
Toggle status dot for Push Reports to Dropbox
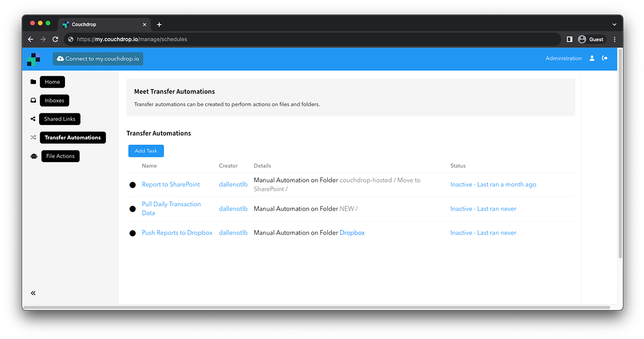[x=133, y=233]
